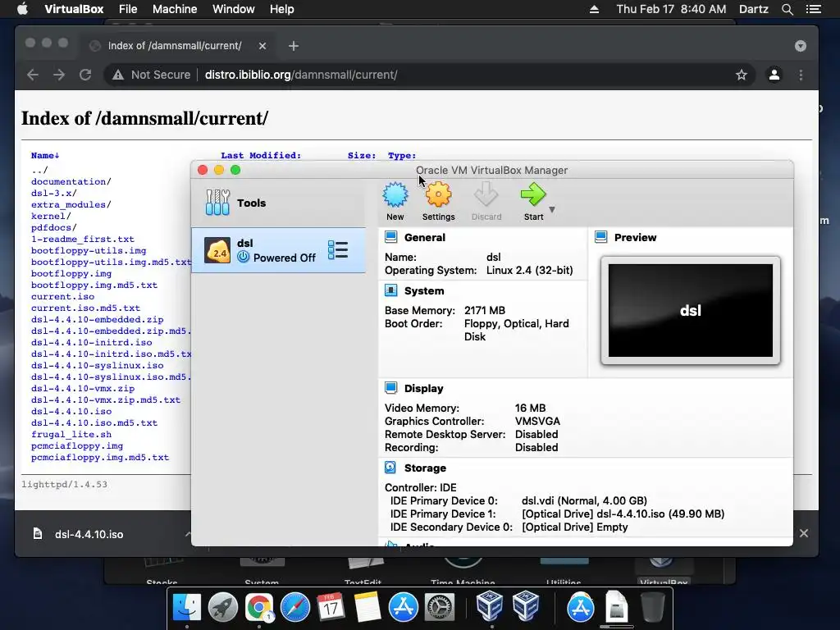Open the pcmciafloppy.img link

point(77,445)
